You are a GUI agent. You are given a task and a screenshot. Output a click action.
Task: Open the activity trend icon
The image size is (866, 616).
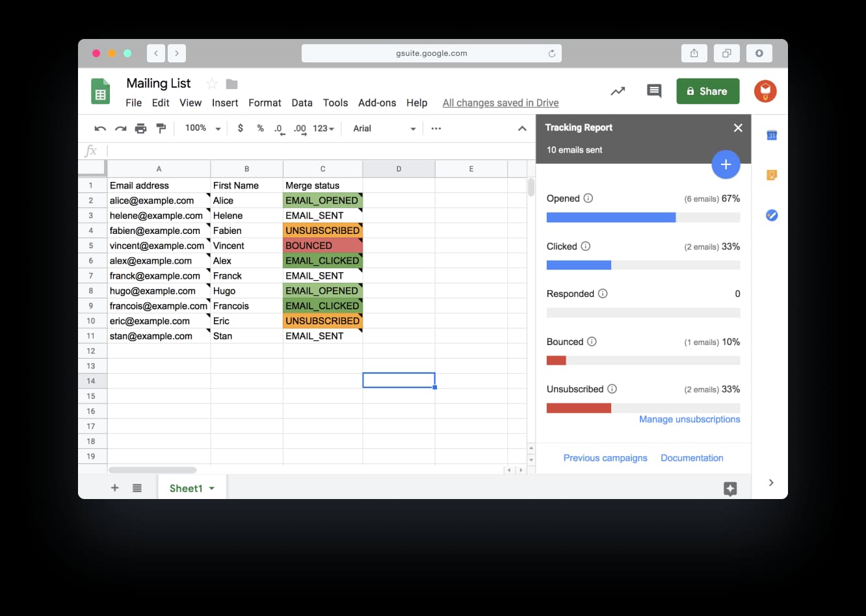point(618,91)
